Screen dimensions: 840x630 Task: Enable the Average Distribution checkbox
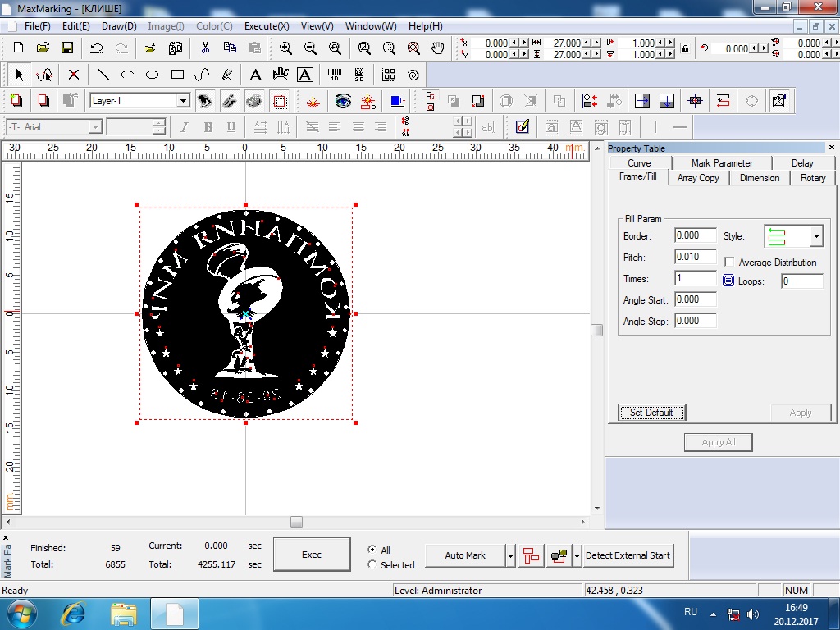(729, 262)
